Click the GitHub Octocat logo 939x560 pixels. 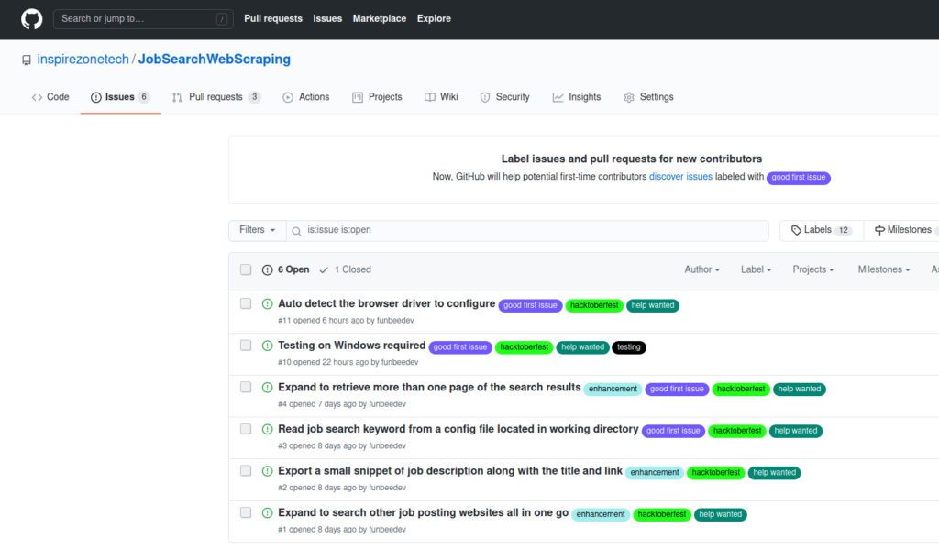click(32, 19)
